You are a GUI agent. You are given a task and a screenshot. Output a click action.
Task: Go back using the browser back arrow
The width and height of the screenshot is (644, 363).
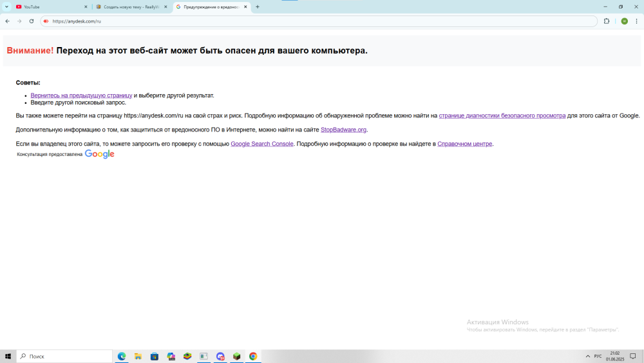tap(7, 21)
